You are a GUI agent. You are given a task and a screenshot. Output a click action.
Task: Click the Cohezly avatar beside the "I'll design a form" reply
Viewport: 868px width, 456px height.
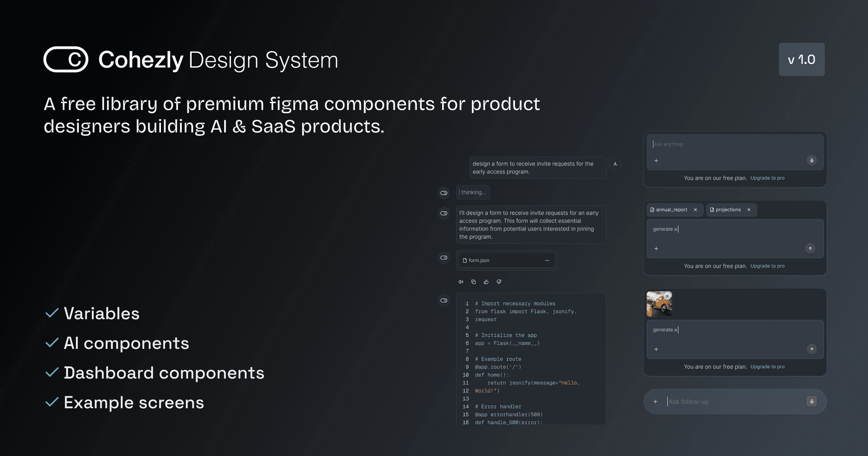pos(444,213)
